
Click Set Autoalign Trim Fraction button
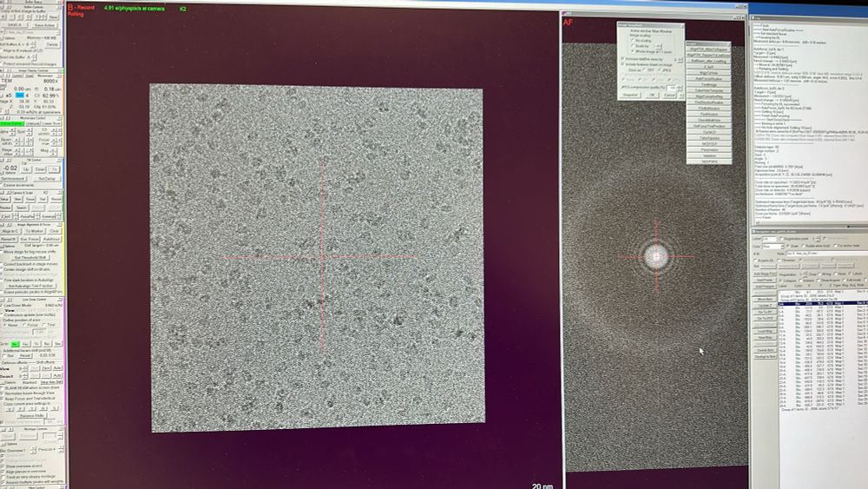click(x=31, y=286)
